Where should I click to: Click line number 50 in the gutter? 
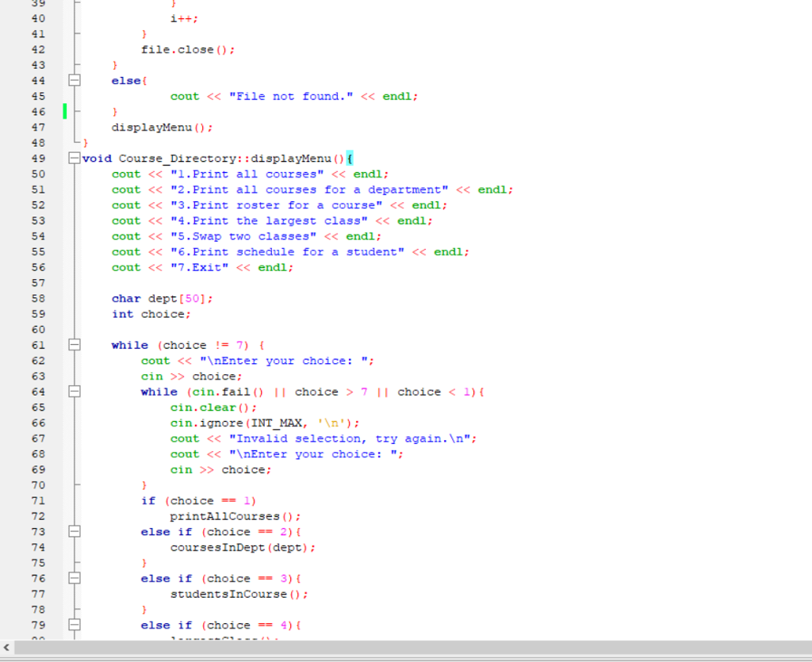tap(37, 174)
